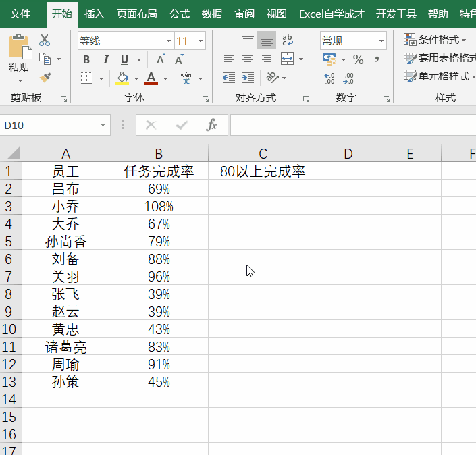Open the 文件 File tab
This screenshot has width=476, height=455.
pos(20,14)
